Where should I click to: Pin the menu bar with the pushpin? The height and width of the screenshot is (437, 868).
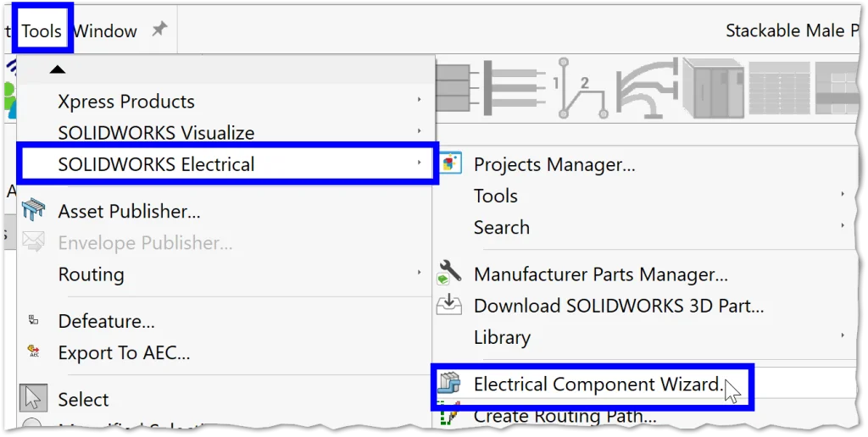(159, 30)
